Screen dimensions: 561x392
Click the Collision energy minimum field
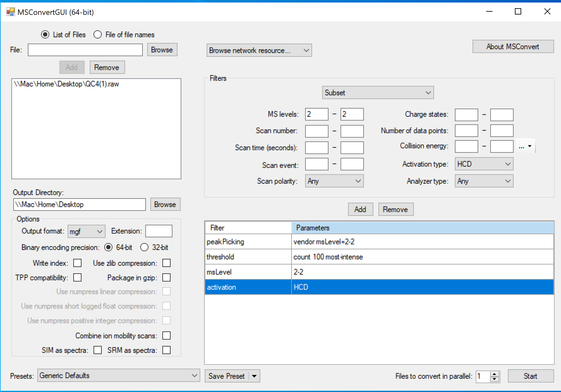tap(467, 146)
